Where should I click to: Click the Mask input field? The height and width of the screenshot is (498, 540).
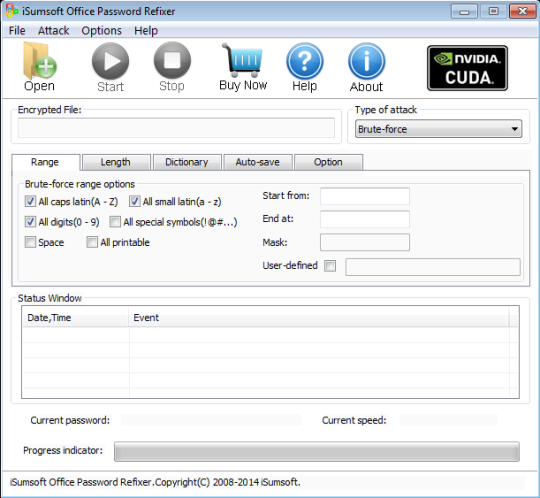(x=365, y=242)
